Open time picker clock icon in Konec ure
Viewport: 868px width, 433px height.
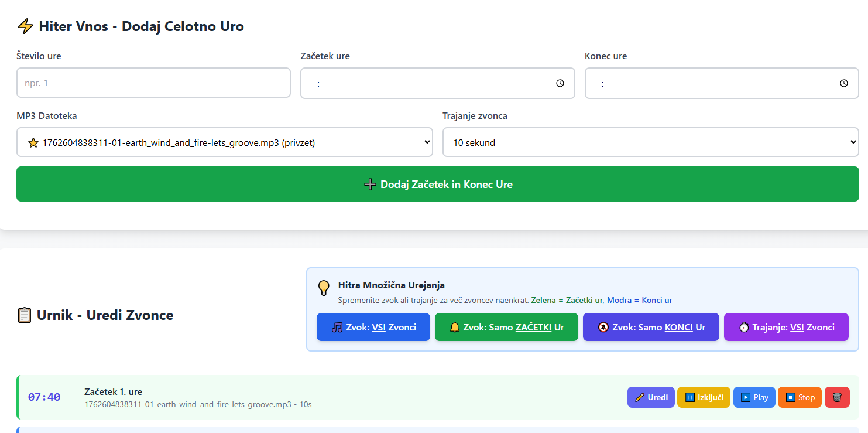click(x=844, y=83)
